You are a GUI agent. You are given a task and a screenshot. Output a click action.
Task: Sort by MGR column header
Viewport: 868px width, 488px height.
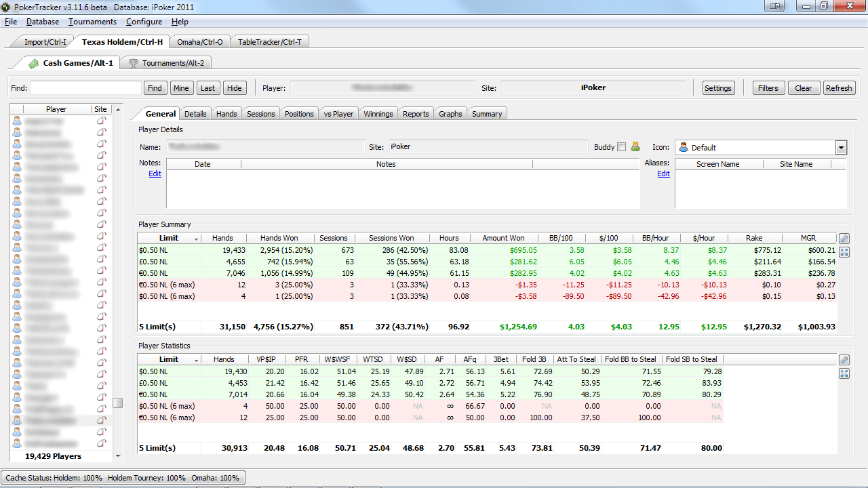click(808, 238)
